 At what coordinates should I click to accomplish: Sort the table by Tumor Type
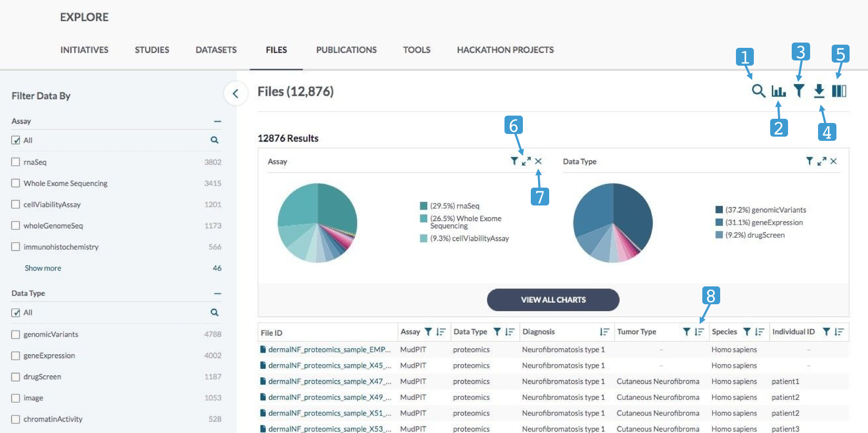point(699,332)
